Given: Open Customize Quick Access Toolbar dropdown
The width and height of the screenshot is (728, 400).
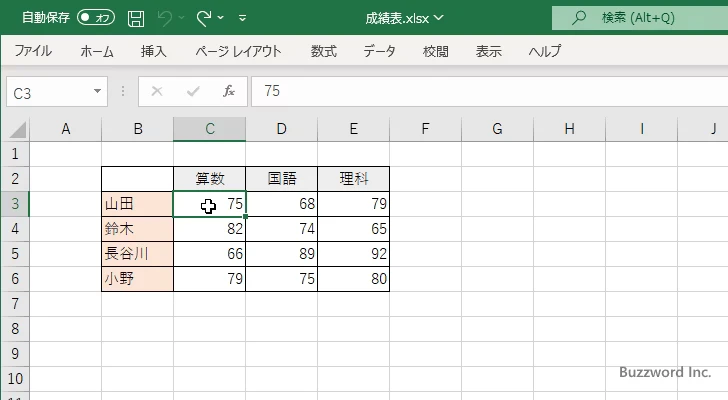Looking at the screenshot, I should (x=242, y=18).
